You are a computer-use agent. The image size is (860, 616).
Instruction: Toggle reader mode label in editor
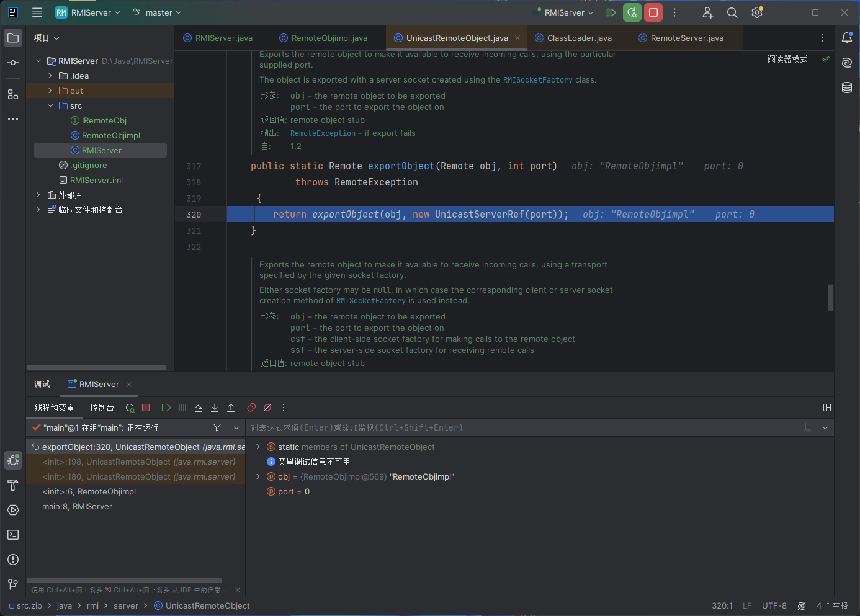[x=787, y=59]
